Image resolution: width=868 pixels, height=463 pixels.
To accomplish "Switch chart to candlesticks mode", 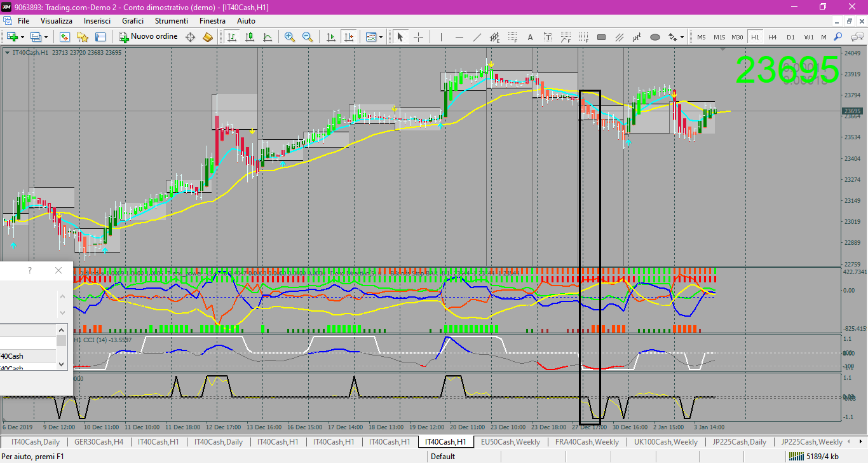I will (x=250, y=37).
